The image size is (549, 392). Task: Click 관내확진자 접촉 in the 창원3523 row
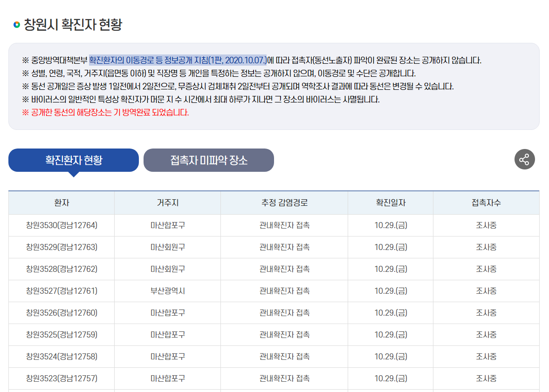click(284, 378)
